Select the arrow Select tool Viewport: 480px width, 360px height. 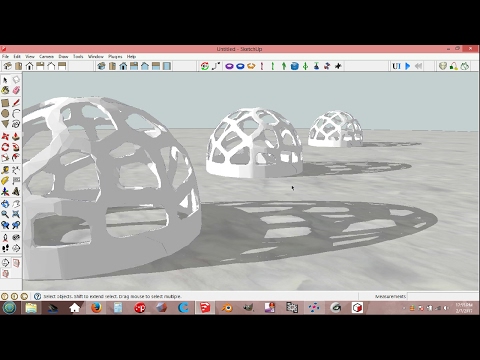coord(5,80)
